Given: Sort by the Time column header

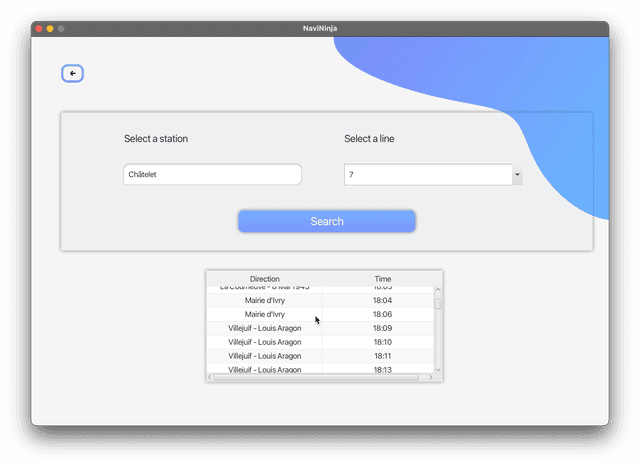Looking at the screenshot, I should point(382,279).
